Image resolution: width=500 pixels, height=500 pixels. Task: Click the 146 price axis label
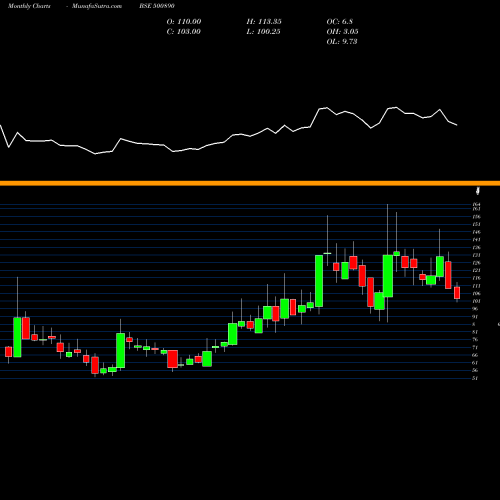tap(477, 232)
